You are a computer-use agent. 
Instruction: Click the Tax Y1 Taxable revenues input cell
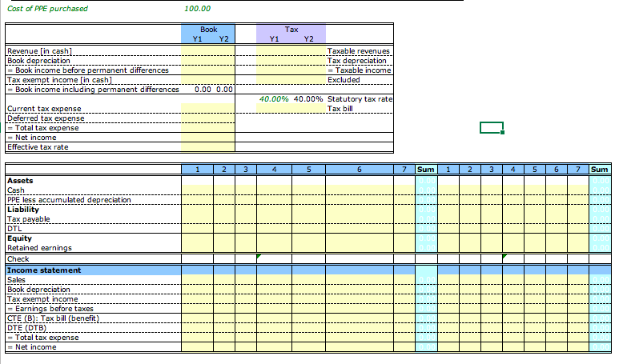pos(274,51)
